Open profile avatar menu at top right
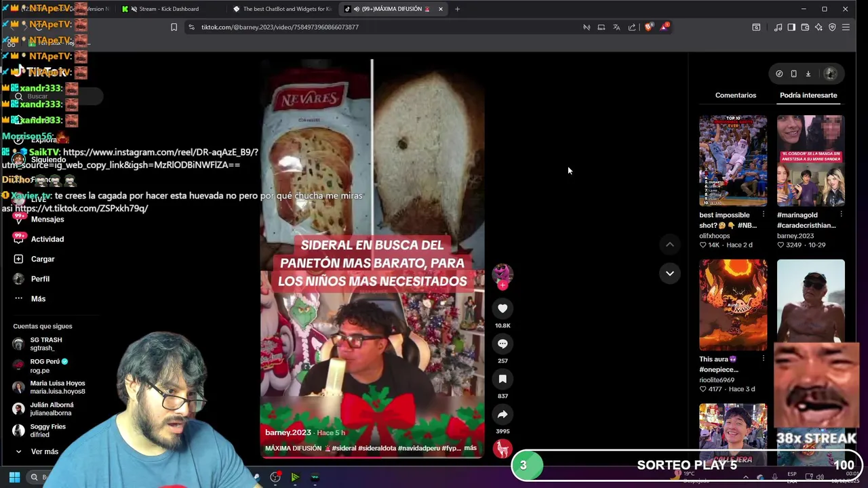The image size is (868, 488). [x=831, y=73]
